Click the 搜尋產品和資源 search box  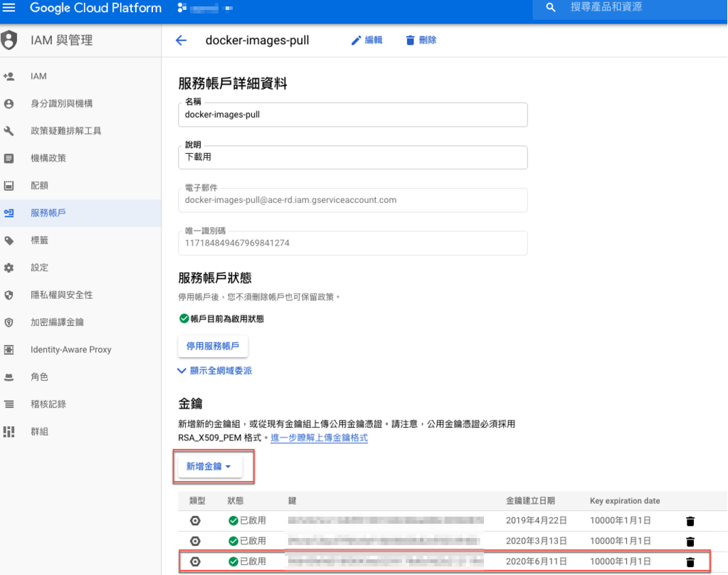pyautogui.click(x=629, y=7)
